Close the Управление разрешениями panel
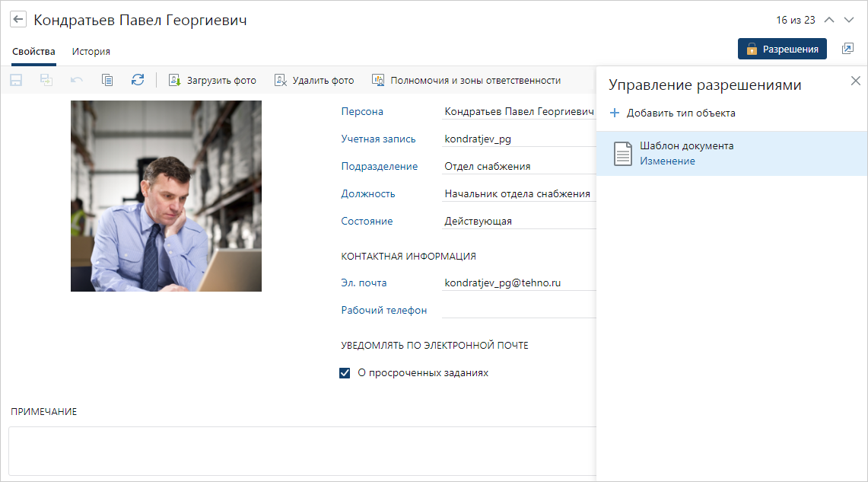The height and width of the screenshot is (482, 868). (x=856, y=81)
